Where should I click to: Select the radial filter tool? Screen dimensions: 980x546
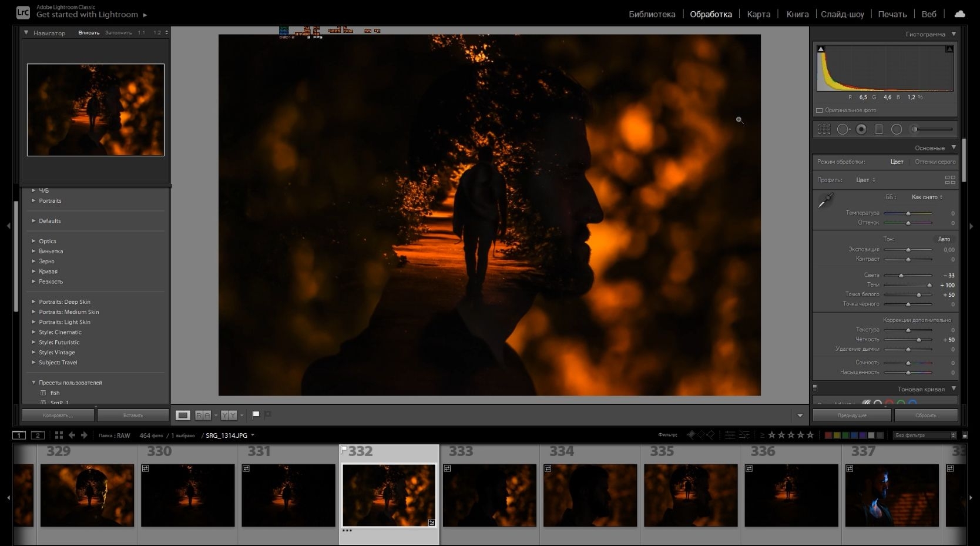pos(897,129)
